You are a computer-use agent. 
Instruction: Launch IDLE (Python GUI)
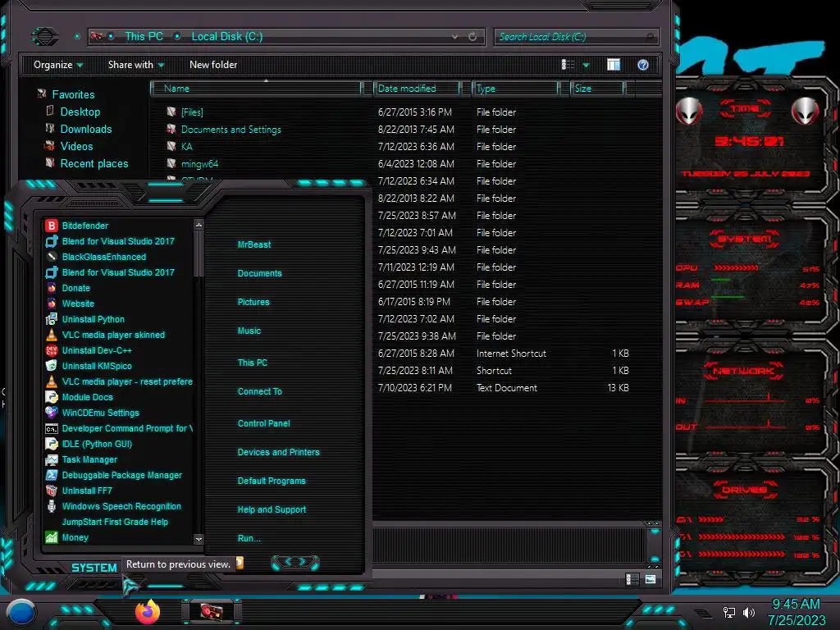coord(97,444)
